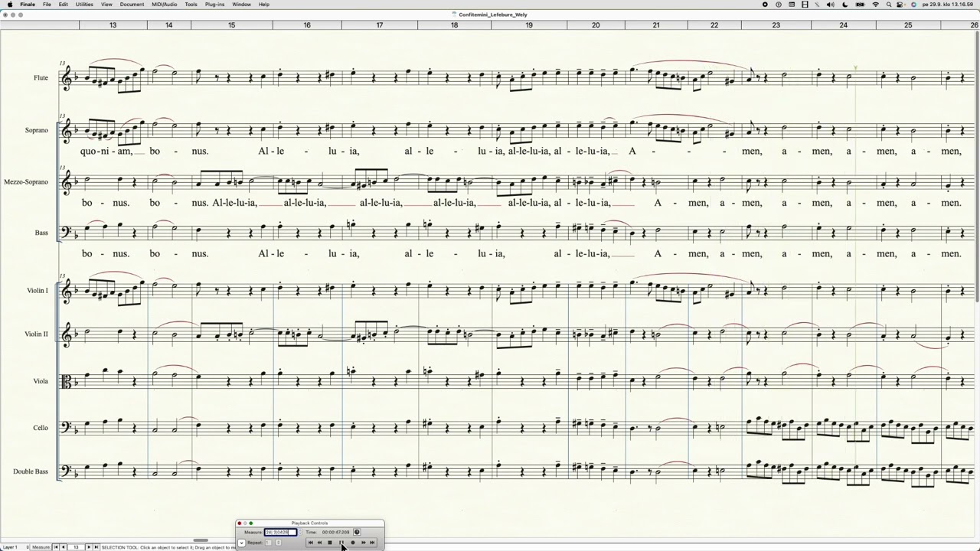The width and height of the screenshot is (980, 551).
Task: Open the Document menu
Action: (x=132, y=5)
